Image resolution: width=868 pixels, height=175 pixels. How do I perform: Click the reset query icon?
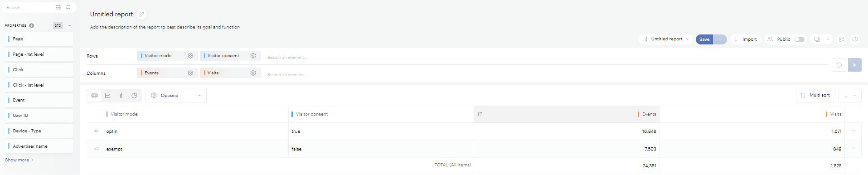tap(839, 65)
